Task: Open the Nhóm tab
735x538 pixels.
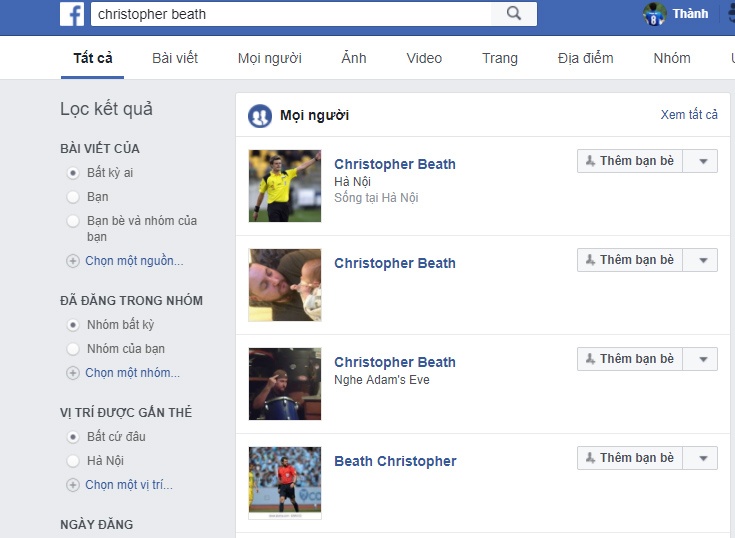Action: tap(672, 58)
